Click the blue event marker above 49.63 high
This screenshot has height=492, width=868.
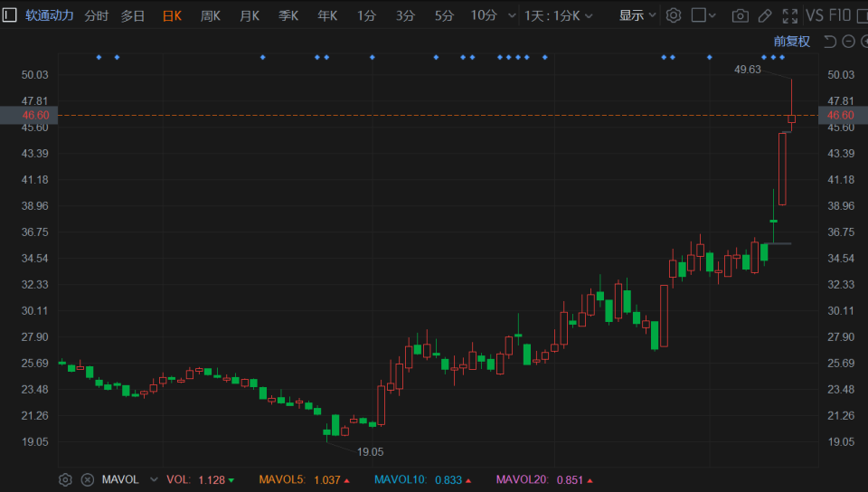point(782,58)
